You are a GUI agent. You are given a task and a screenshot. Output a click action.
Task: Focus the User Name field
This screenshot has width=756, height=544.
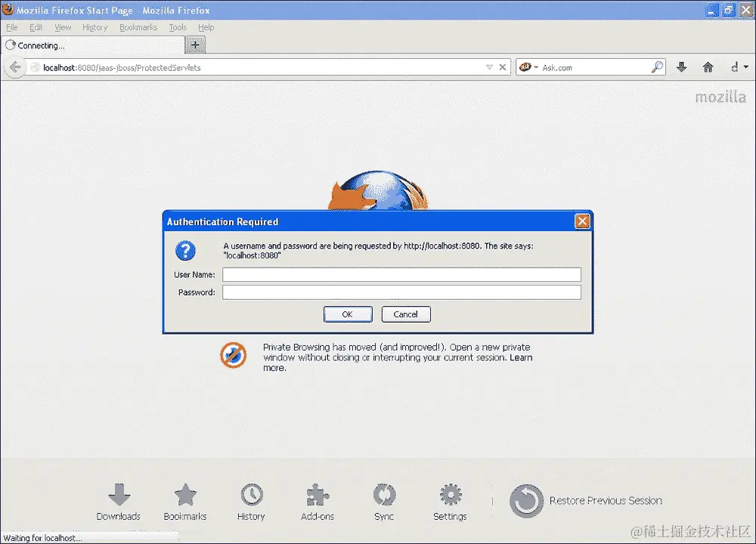tap(401, 275)
